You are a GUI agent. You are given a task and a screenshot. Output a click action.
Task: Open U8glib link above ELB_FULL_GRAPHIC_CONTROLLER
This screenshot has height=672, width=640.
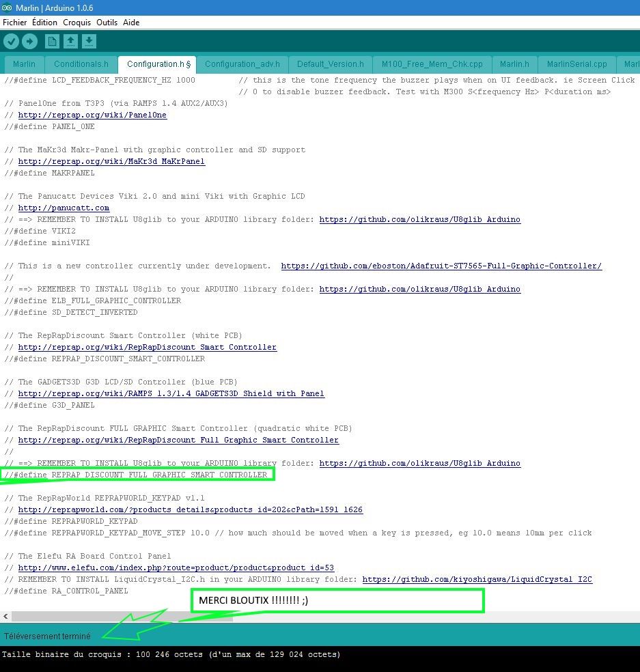[x=419, y=289]
